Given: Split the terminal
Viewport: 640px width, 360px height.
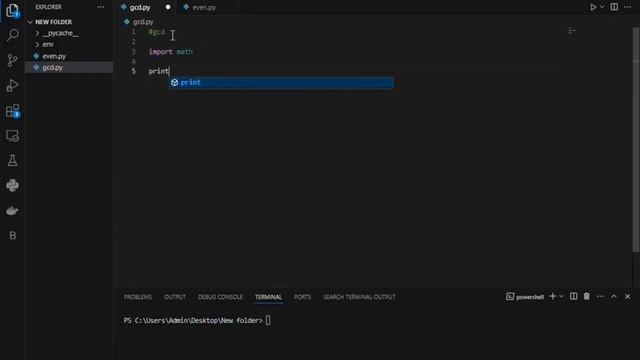Looking at the screenshot, I should point(573,296).
